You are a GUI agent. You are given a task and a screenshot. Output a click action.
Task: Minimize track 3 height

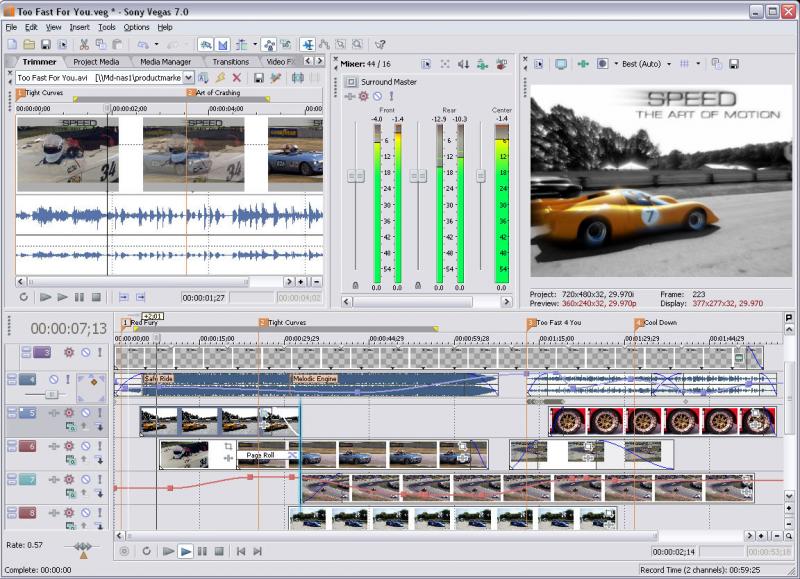tap(26, 349)
